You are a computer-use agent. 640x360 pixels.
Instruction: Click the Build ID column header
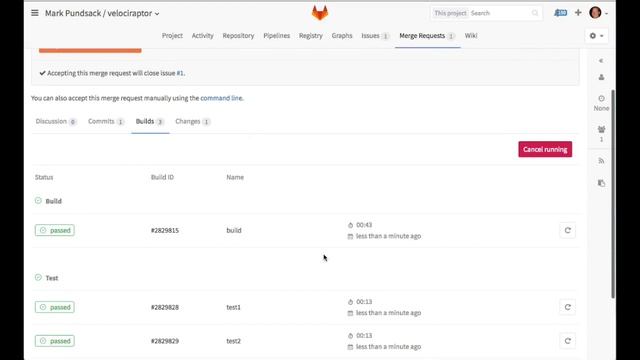162,177
